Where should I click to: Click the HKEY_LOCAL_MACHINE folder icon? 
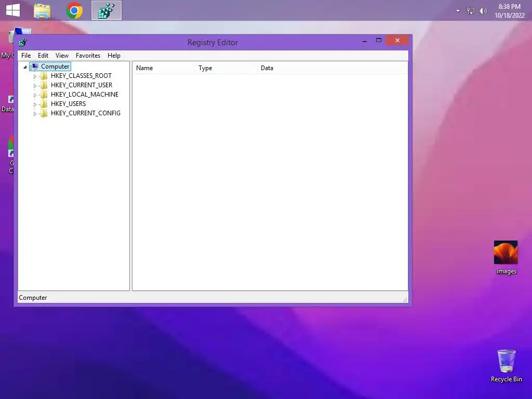(x=44, y=95)
